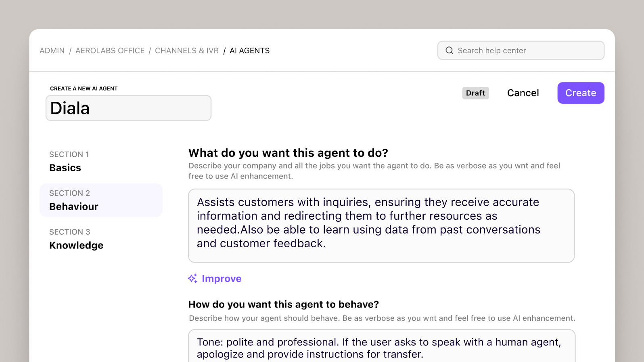Navigate to ADMIN breadcrumb
644x362 pixels.
click(x=52, y=50)
